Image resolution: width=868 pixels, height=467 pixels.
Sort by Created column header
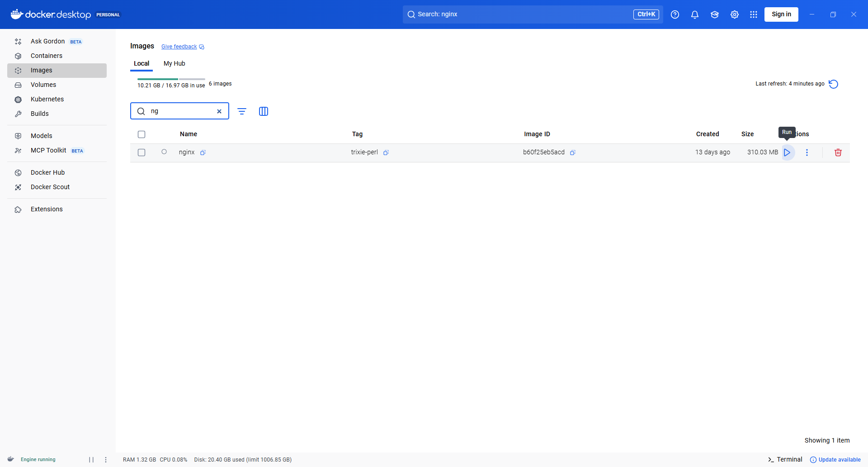(x=708, y=134)
